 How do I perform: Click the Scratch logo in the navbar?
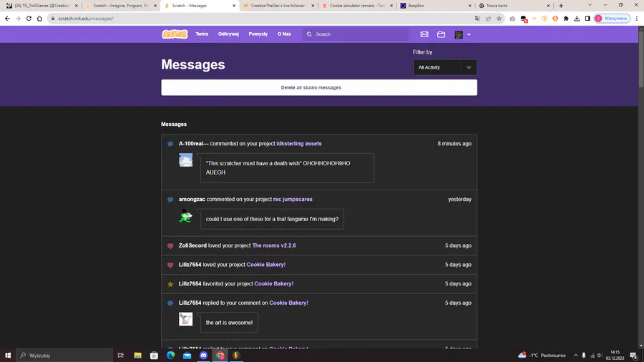click(175, 34)
